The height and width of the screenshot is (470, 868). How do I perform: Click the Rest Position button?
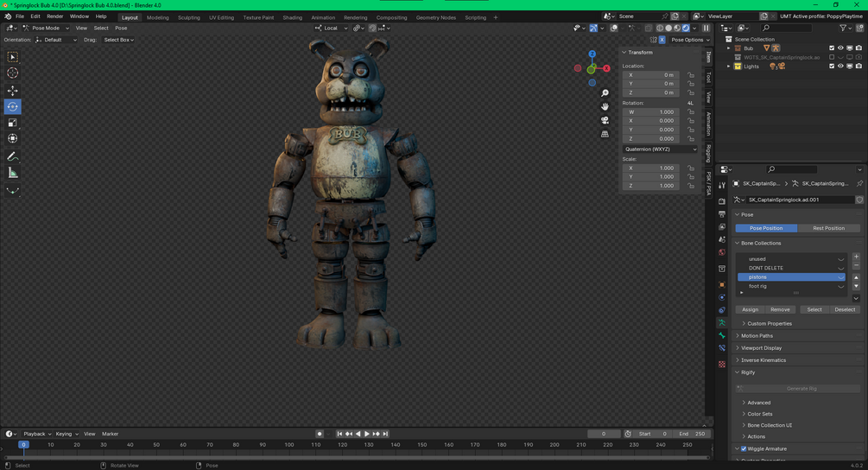click(x=828, y=228)
